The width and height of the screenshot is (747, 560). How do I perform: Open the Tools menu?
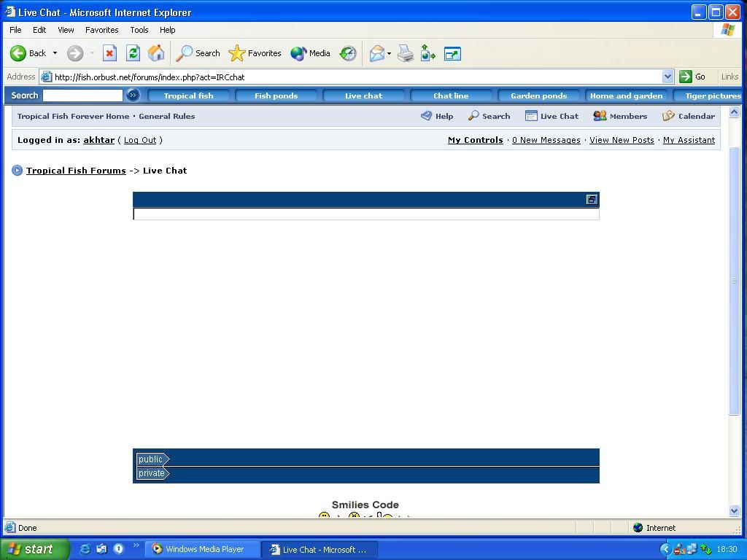coord(139,30)
